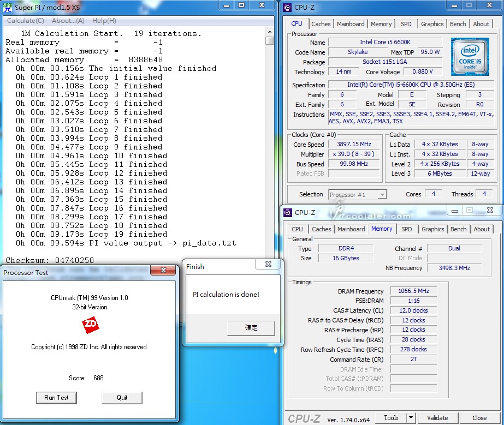The image size is (504, 425).
Task: Open the Tools dropdown arrow in CPU-Z
Action: coord(411,418)
